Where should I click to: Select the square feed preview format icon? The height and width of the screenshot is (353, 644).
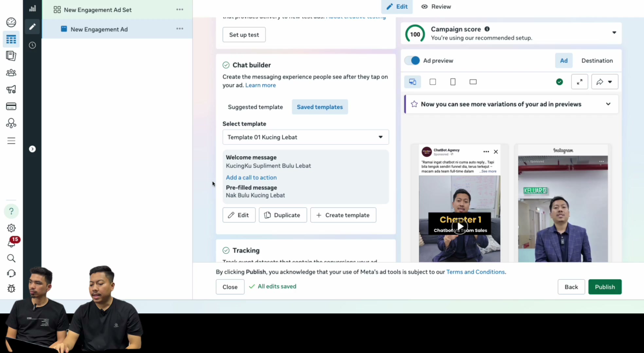[433, 82]
